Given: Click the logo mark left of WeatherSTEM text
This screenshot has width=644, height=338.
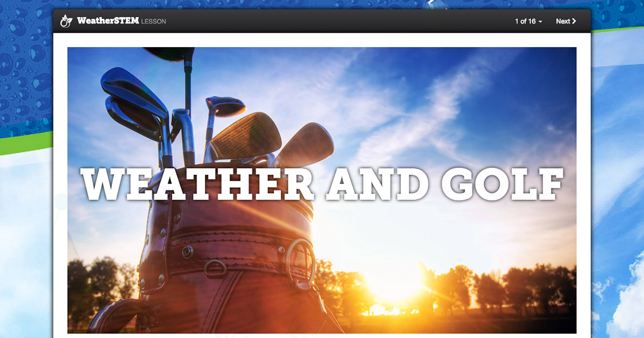Looking at the screenshot, I should tap(66, 20).
